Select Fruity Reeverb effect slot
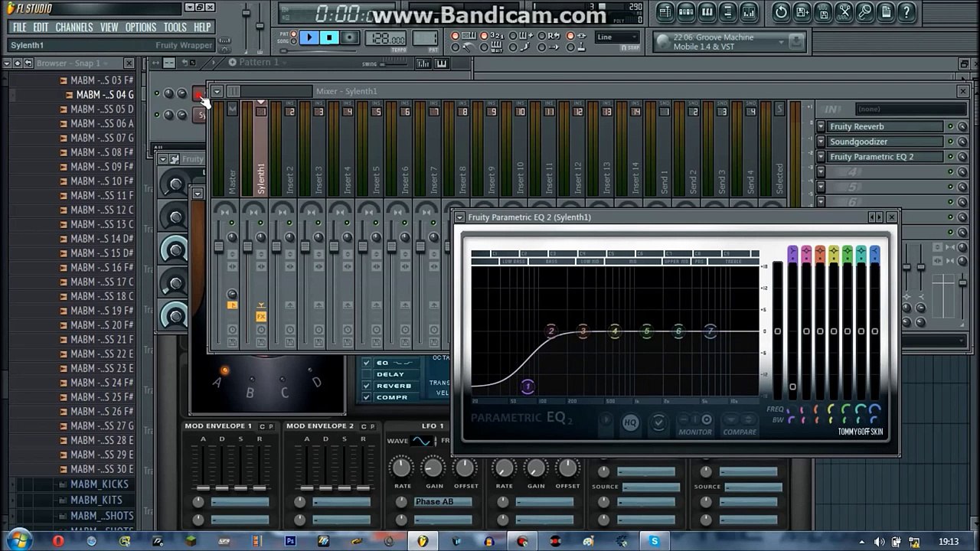980x551 pixels. point(885,126)
